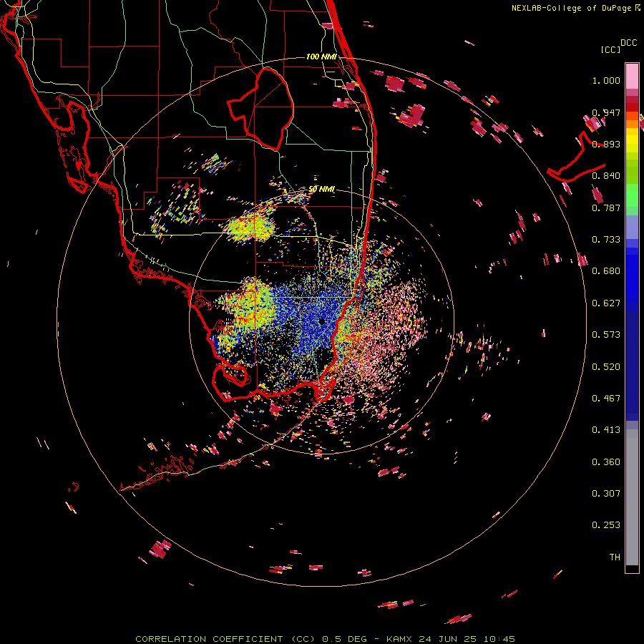The height and width of the screenshot is (644, 644).
Task: Pick the red segment of the color bar
Action: (632, 107)
